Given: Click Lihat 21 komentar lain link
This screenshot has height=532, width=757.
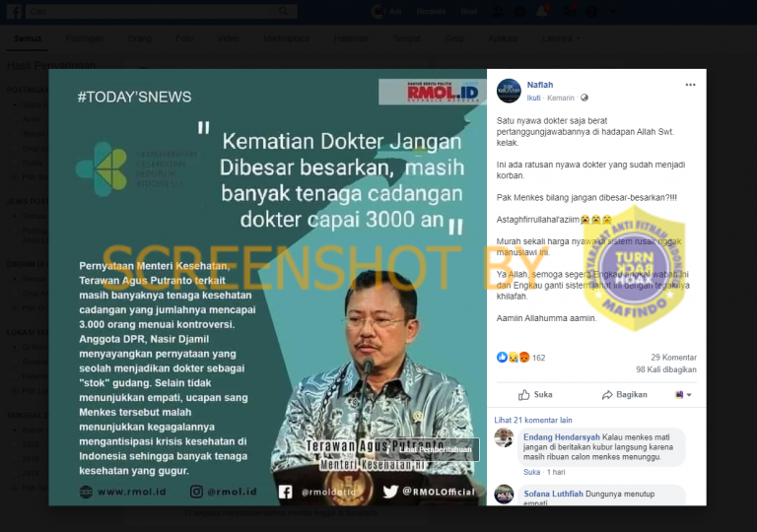Looking at the screenshot, I should (x=533, y=420).
